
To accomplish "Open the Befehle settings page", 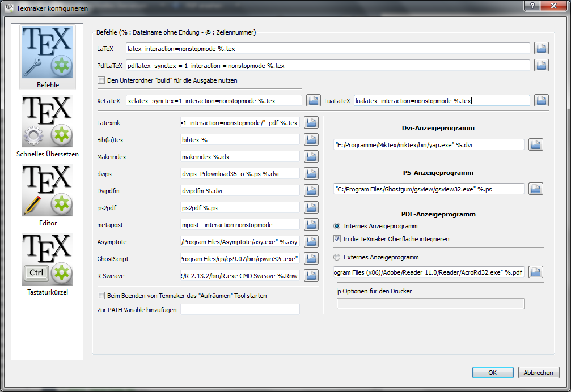I will 48,57.
